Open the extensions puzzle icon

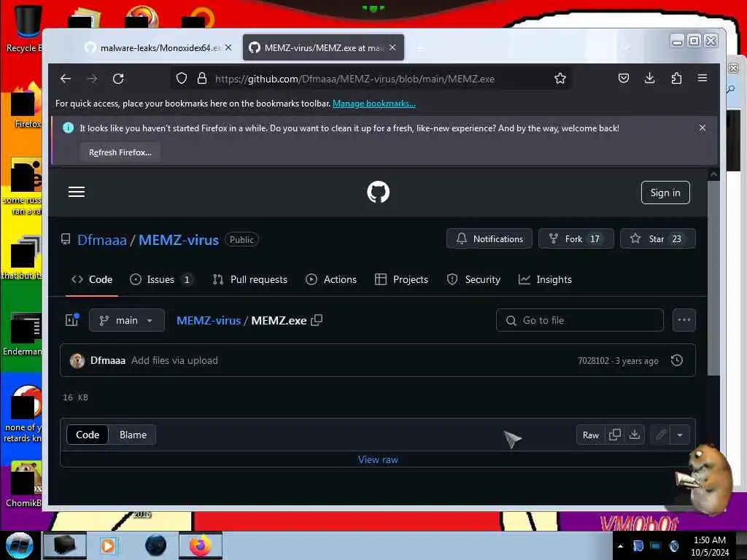(x=676, y=78)
